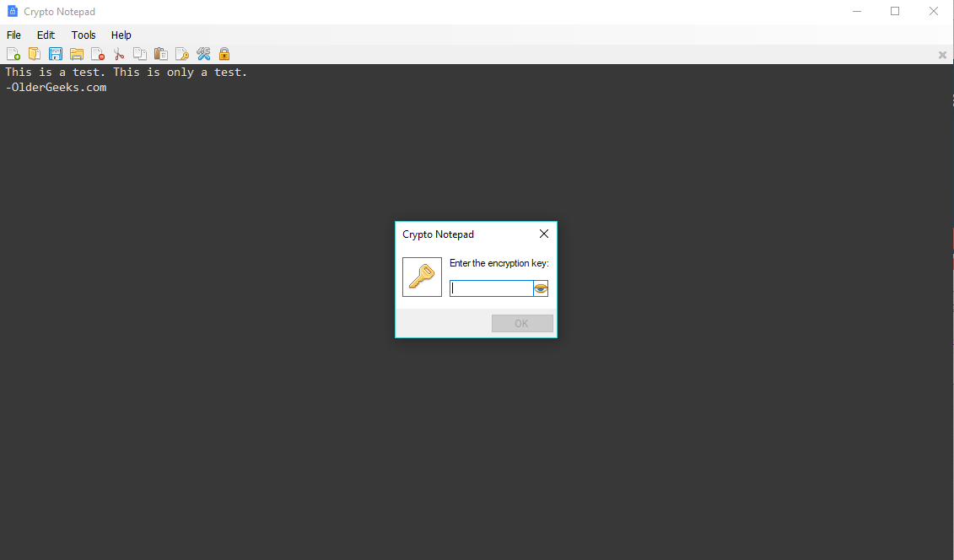Click the Change key toolbar icon
Screen dimensions: 954x560
(x=182, y=54)
